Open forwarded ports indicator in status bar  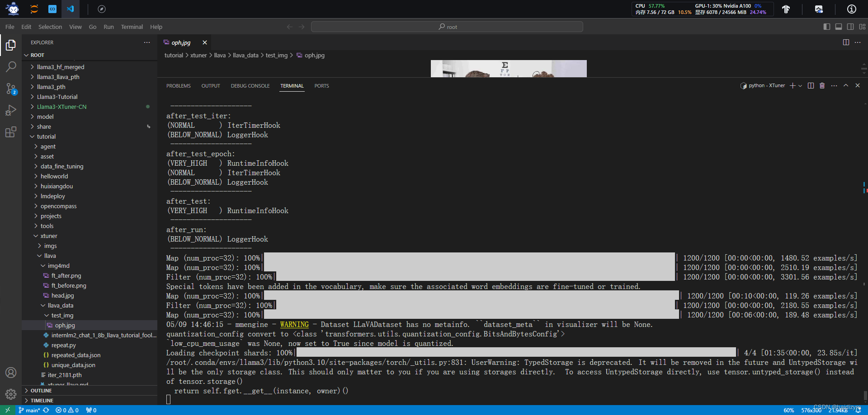(91, 410)
